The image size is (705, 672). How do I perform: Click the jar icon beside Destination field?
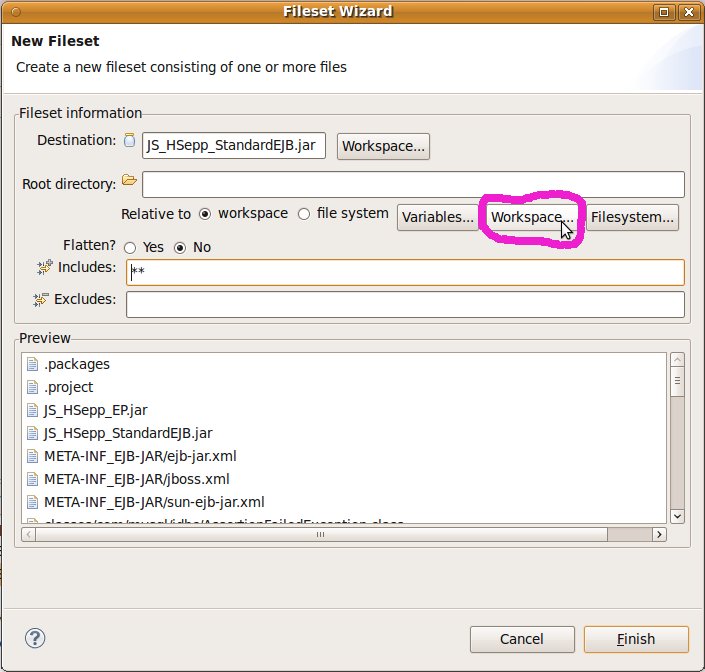[128, 141]
